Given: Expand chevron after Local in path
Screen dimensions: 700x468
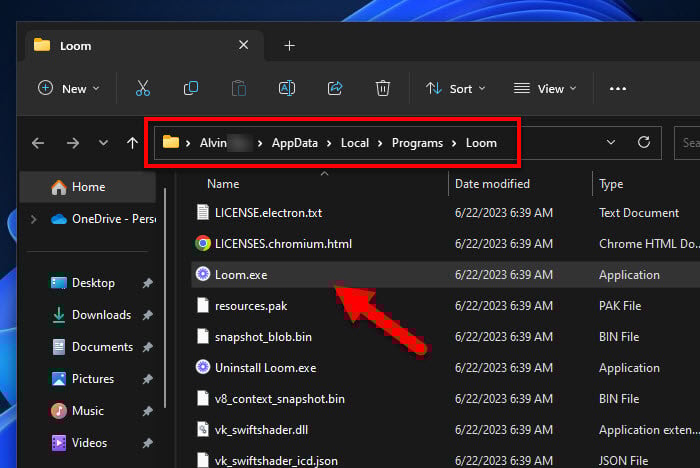Looking at the screenshot, I should point(380,143).
